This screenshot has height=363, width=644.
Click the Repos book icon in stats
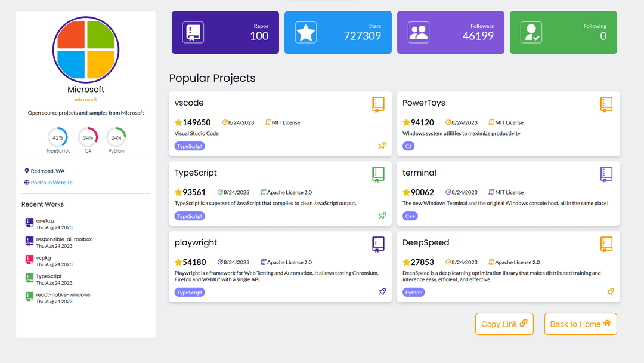193,32
